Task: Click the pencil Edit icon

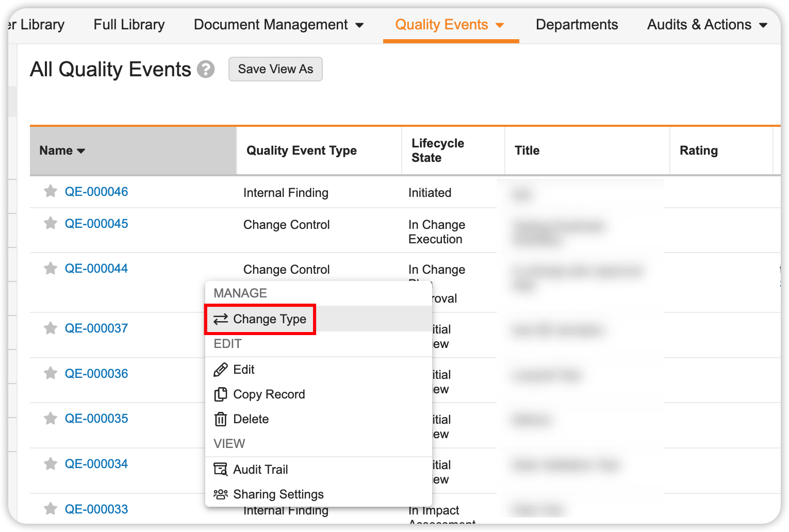Action: point(221,370)
